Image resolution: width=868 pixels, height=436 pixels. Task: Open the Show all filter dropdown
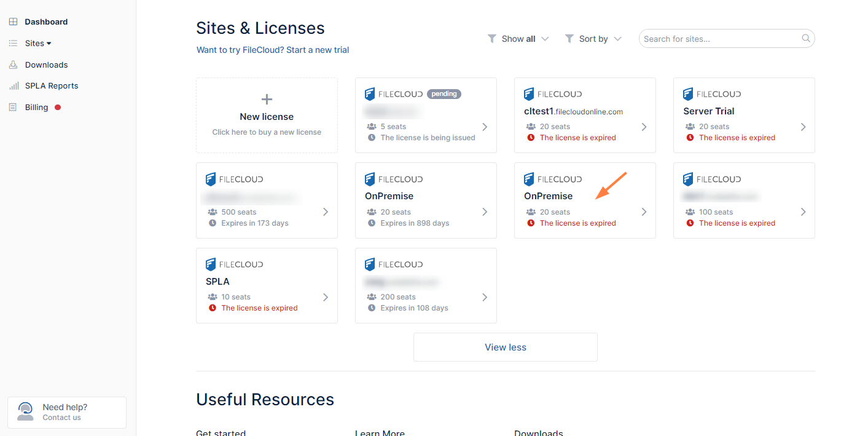pyautogui.click(x=518, y=39)
